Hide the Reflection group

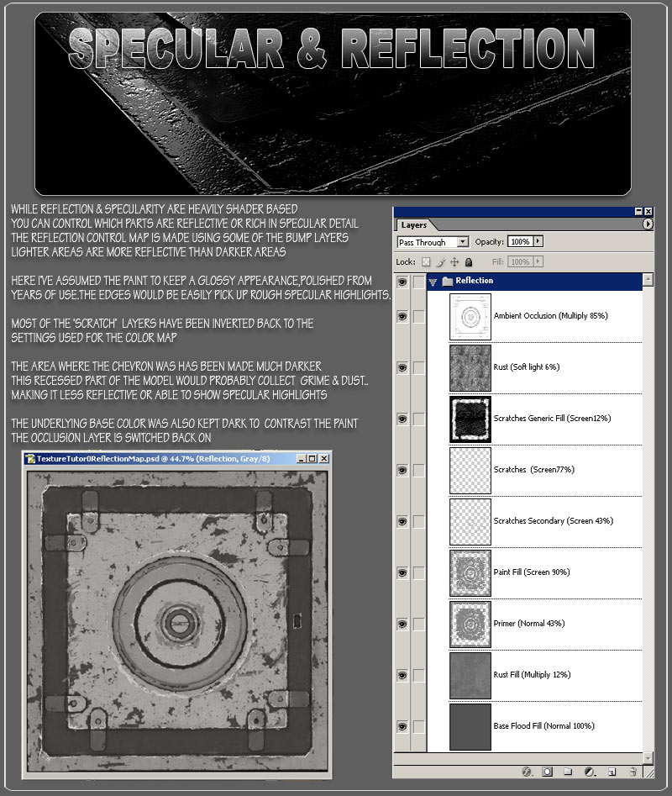point(402,282)
